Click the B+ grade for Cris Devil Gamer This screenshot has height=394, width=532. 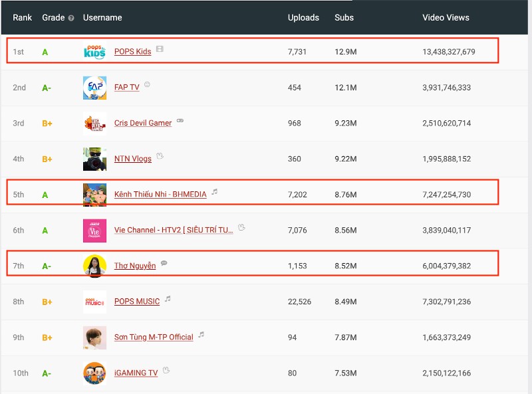click(x=47, y=124)
